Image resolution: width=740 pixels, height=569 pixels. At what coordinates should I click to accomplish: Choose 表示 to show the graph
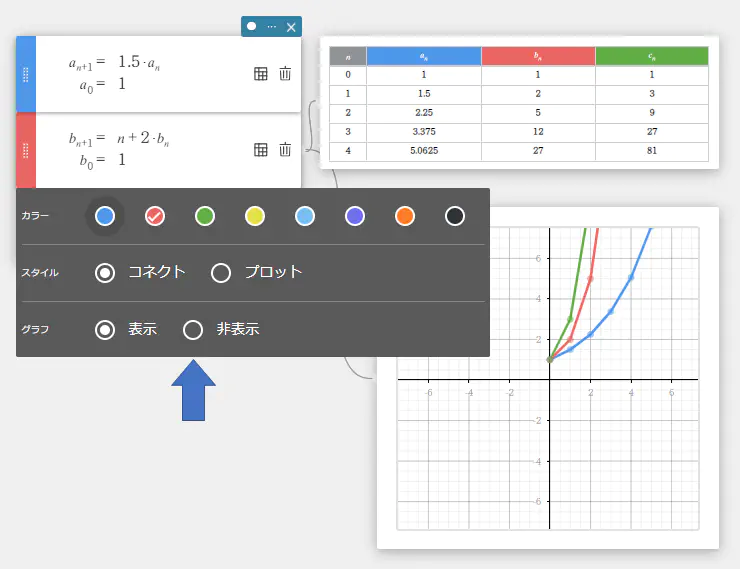click(105, 329)
